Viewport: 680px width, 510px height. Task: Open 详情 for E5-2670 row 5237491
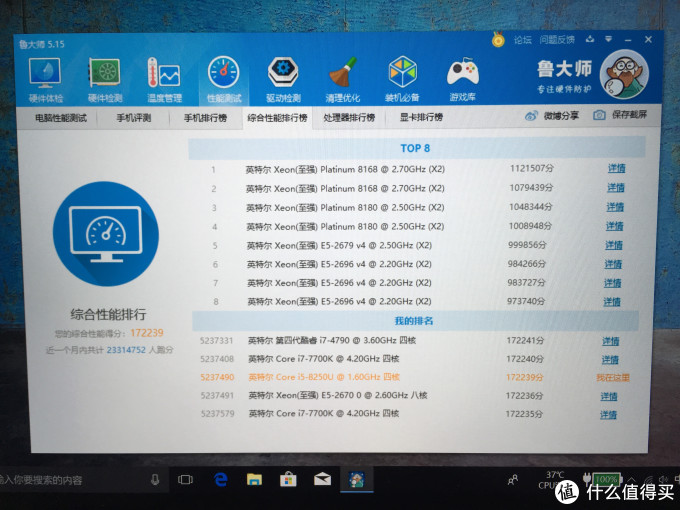(609, 396)
